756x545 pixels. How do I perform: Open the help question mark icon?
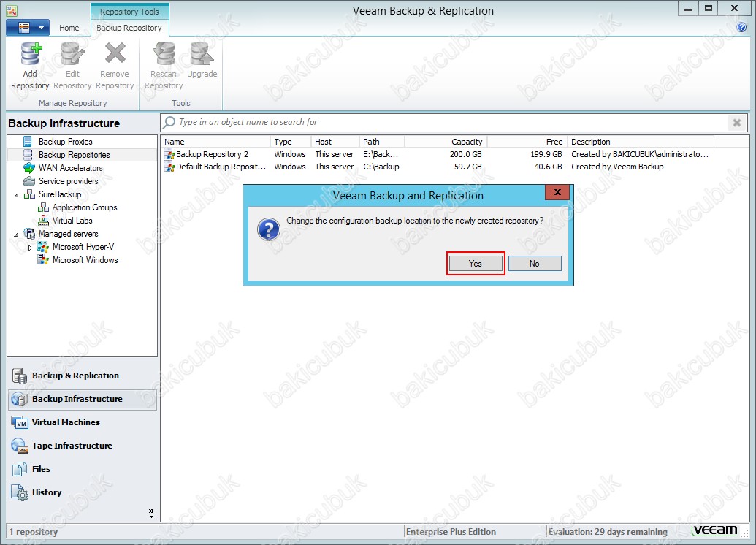(x=741, y=28)
